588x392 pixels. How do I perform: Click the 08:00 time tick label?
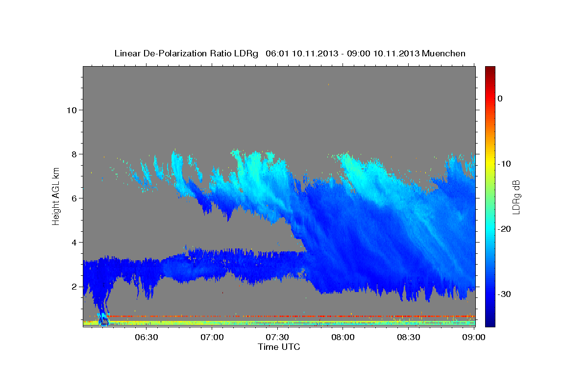(343, 337)
